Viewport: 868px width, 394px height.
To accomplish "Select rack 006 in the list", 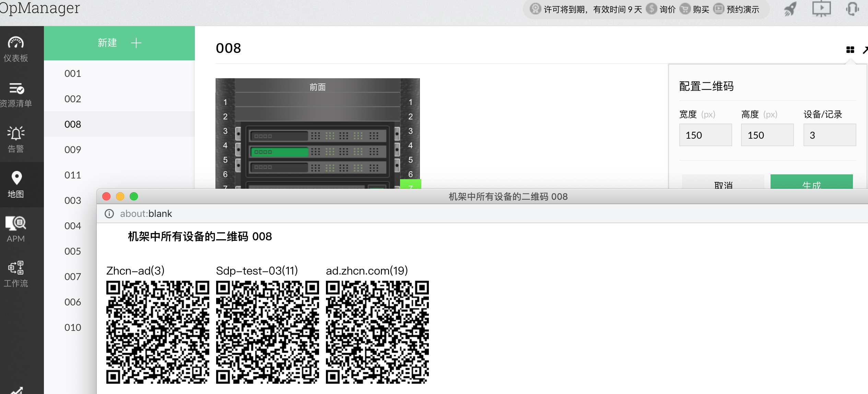I will coord(73,302).
